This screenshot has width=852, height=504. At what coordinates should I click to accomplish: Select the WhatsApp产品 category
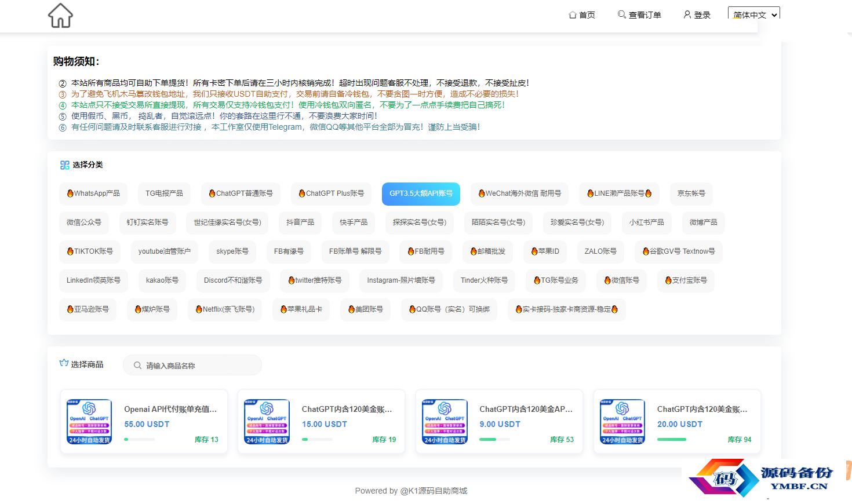pos(93,193)
